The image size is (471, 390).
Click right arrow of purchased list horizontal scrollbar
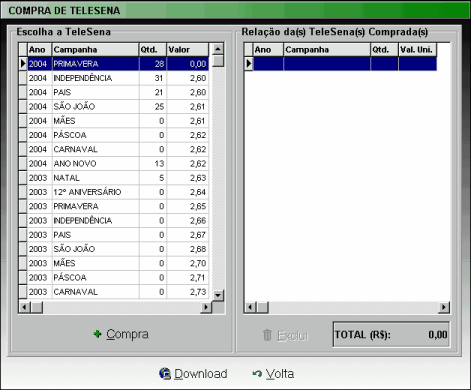444,307
